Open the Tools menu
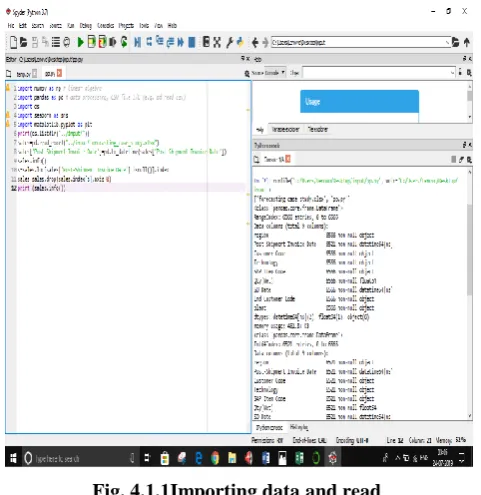 coord(144,25)
